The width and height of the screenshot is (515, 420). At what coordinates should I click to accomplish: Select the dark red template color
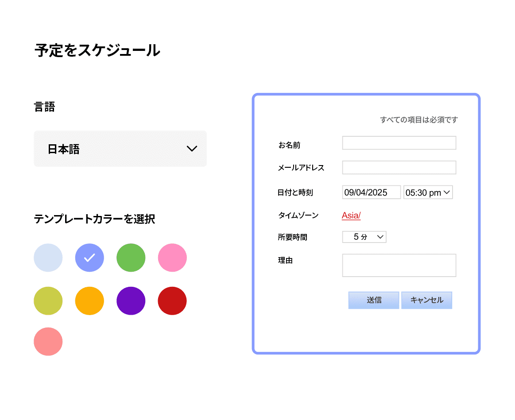[172, 301]
